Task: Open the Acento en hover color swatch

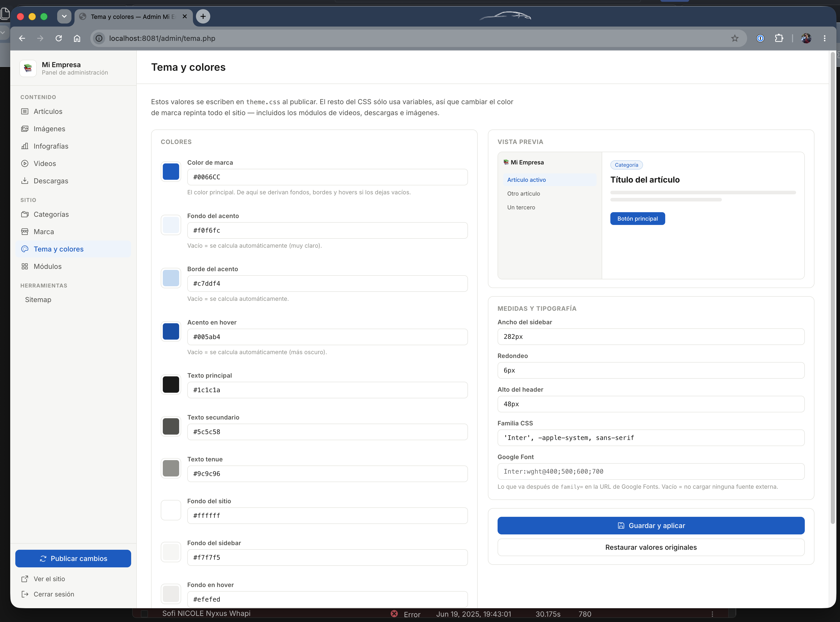Action: (171, 331)
